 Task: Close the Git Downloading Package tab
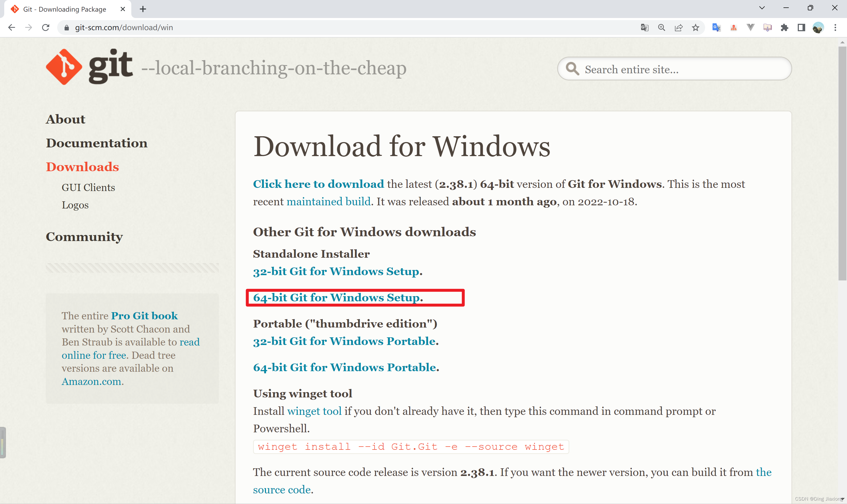click(123, 9)
